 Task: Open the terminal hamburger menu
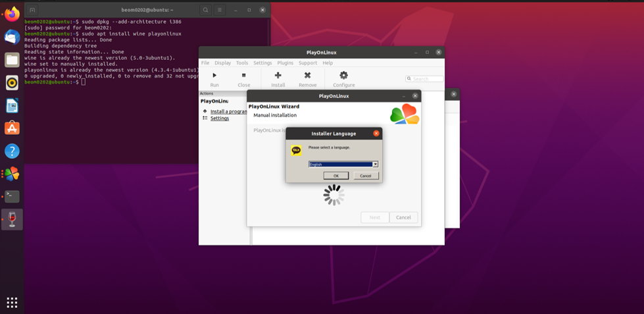[220, 10]
